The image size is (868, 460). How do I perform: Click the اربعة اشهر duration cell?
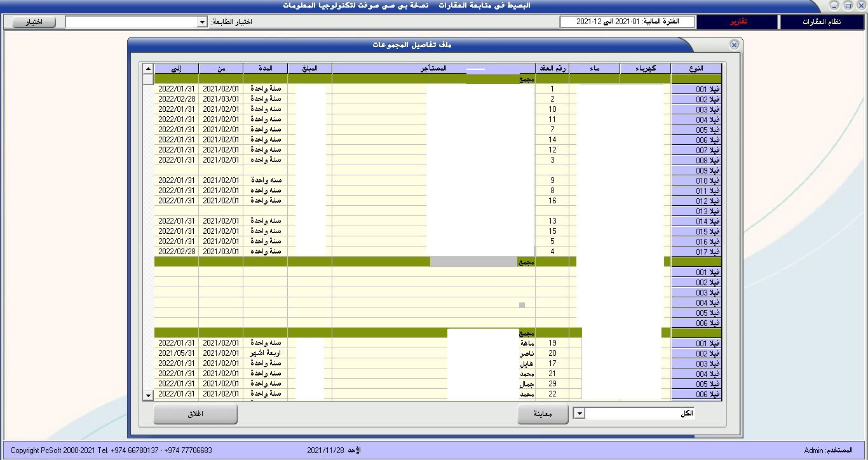[265, 353]
